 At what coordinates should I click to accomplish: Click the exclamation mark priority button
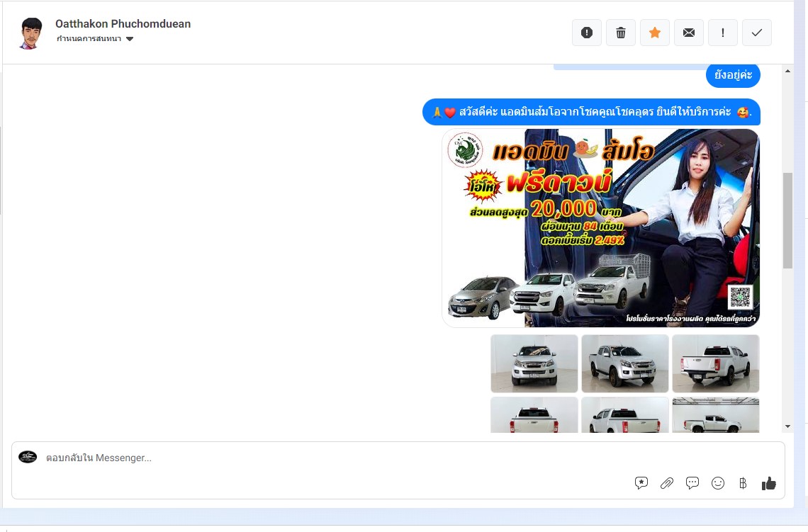(x=722, y=33)
